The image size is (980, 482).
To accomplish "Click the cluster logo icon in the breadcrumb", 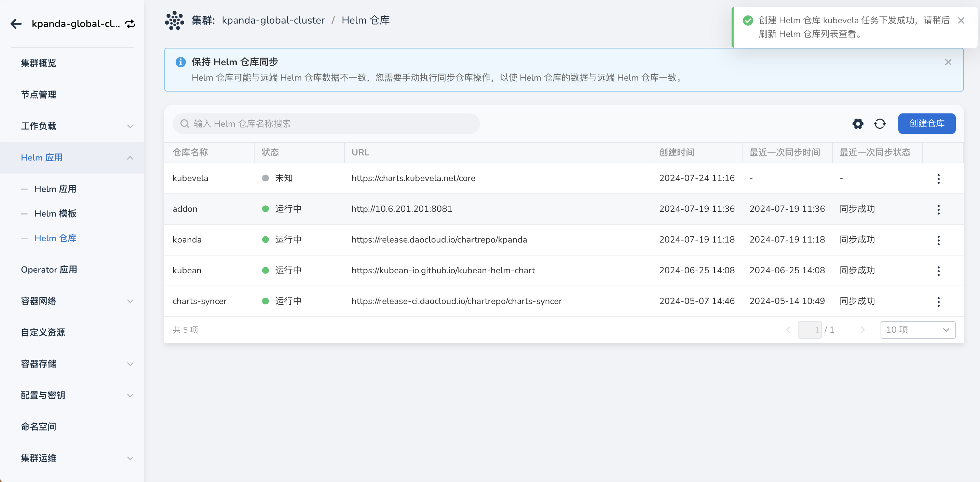I will (174, 20).
